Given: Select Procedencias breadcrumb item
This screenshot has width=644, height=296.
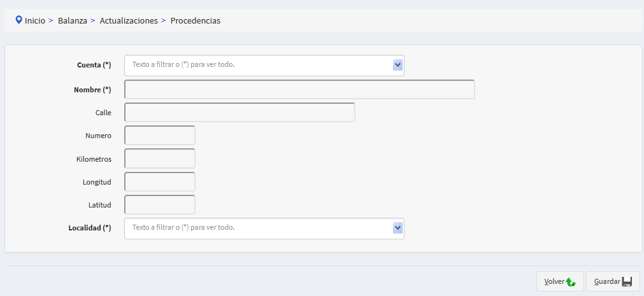Looking at the screenshot, I should coord(196,20).
